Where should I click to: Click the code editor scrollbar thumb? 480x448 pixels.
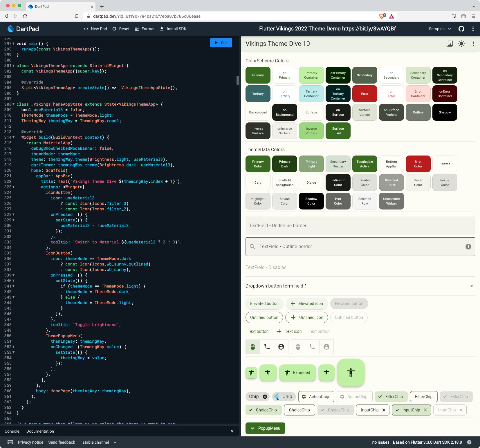(x=238, y=80)
